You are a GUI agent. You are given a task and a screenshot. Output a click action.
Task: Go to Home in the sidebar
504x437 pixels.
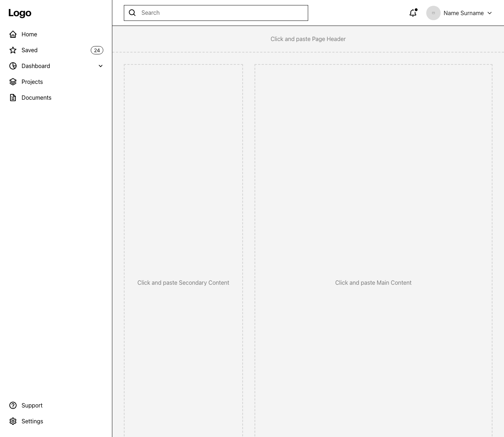pos(56,34)
